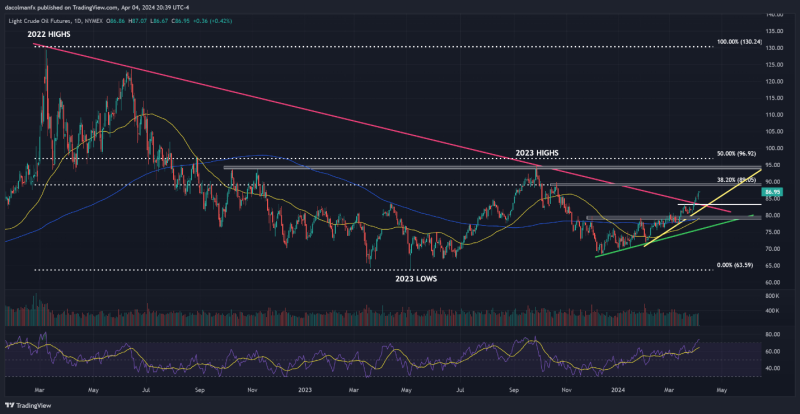Click the 800 K volume scale label
800x414 pixels.
pos(770,297)
